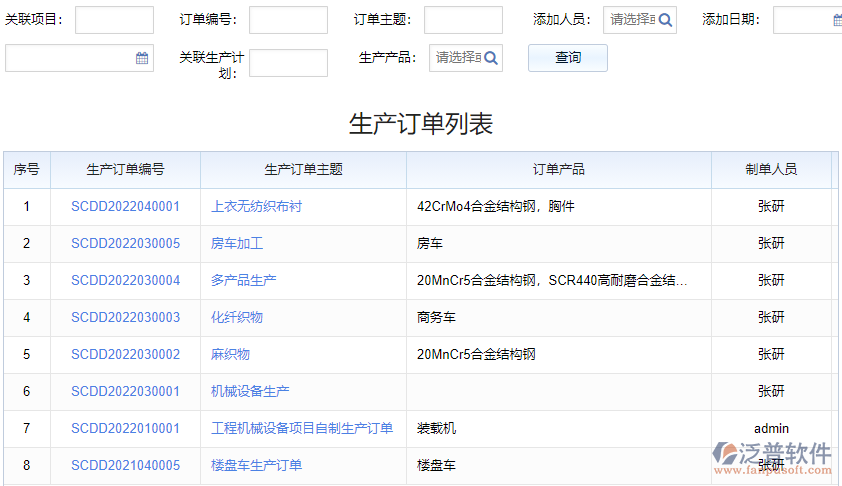The image size is (842, 486).
Task: Open order link SCDD2021040005
Action: coord(125,466)
